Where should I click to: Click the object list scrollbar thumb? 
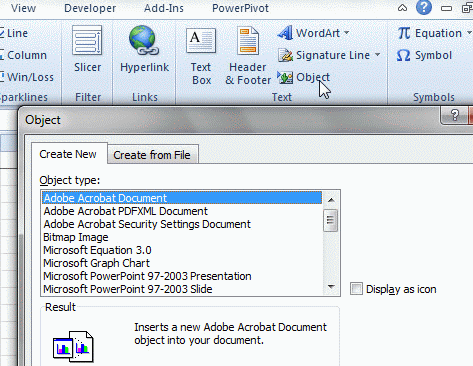point(331,220)
